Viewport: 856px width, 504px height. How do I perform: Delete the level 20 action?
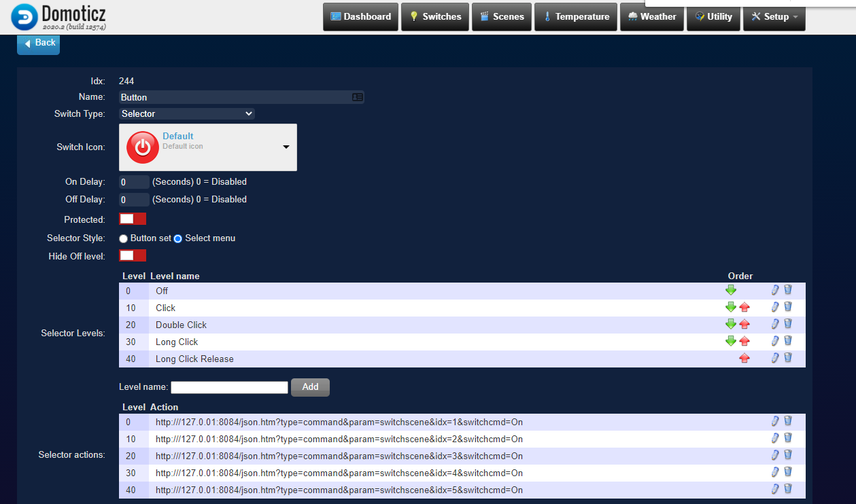coord(788,454)
